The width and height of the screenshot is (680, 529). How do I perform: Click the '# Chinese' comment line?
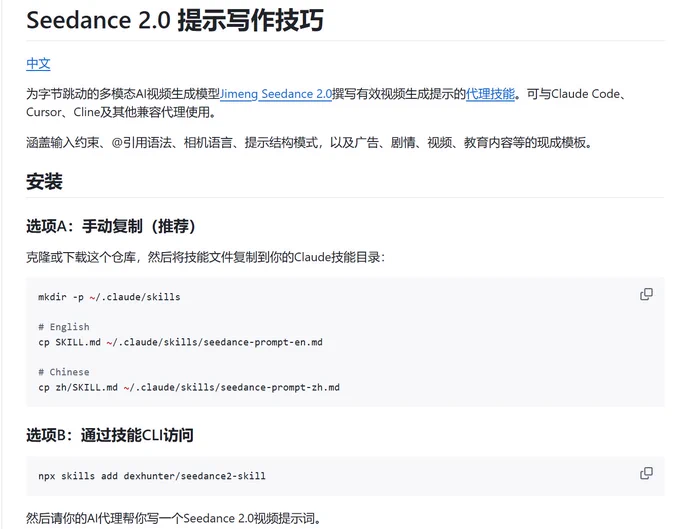[x=64, y=372]
